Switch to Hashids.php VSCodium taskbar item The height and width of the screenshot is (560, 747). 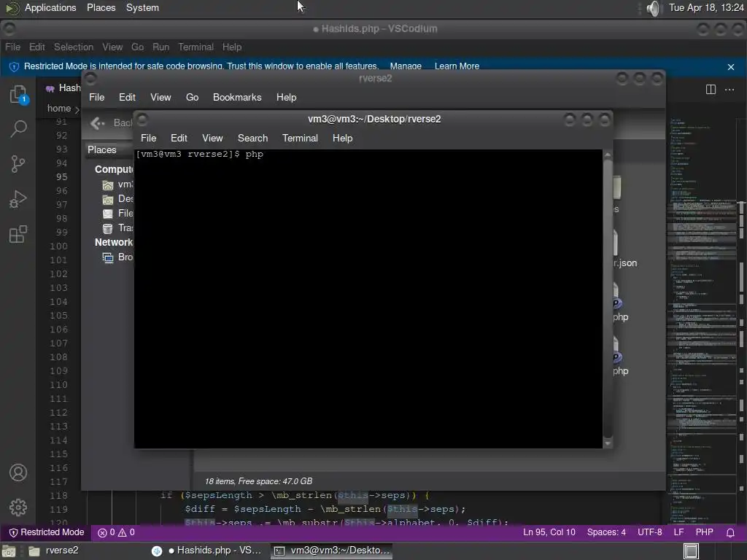pyautogui.click(x=206, y=551)
